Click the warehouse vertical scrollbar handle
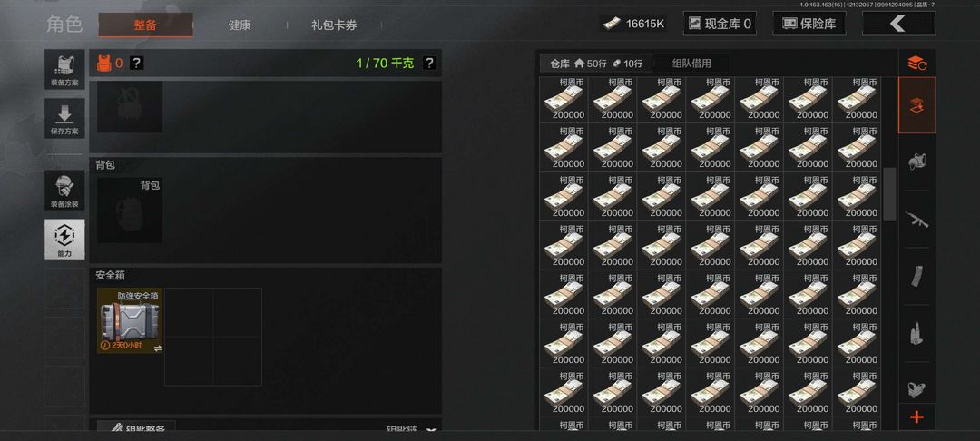Viewport: 980px width, 441px height. pos(888,193)
